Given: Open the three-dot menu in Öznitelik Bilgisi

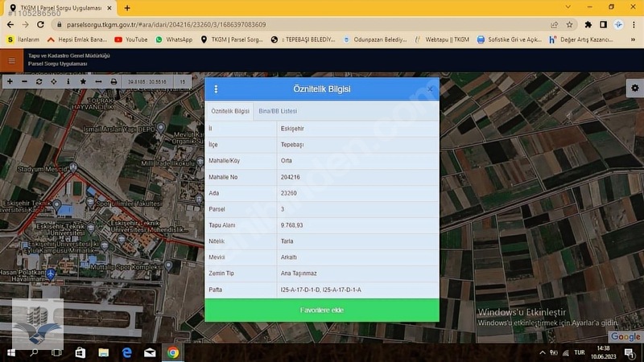Looking at the screenshot, I should [216, 89].
